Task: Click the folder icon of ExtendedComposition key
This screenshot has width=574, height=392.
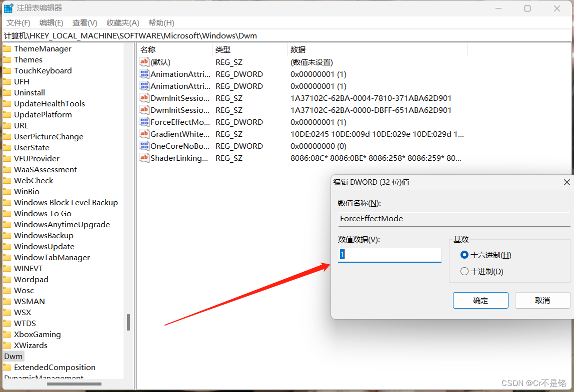Action: (7, 367)
